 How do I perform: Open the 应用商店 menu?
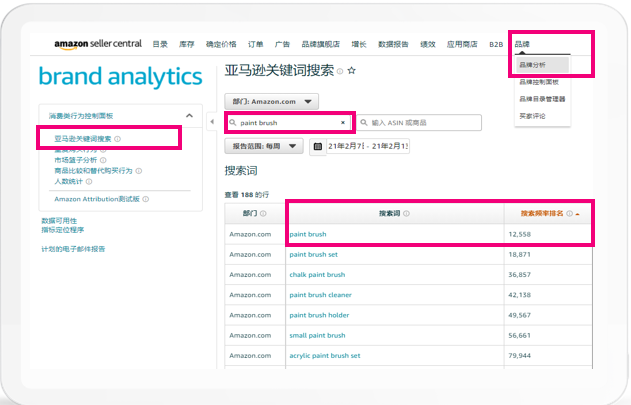(x=462, y=44)
